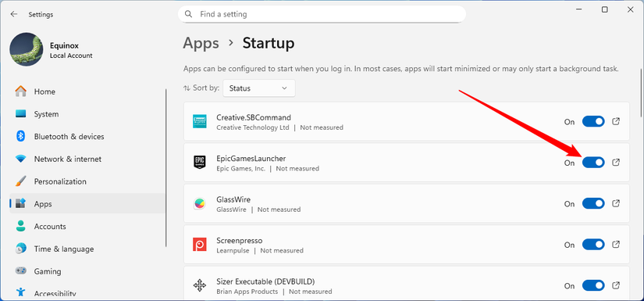This screenshot has height=301, width=644.
Task: Click the Screenpresso app name
Action: click(240, 241)
